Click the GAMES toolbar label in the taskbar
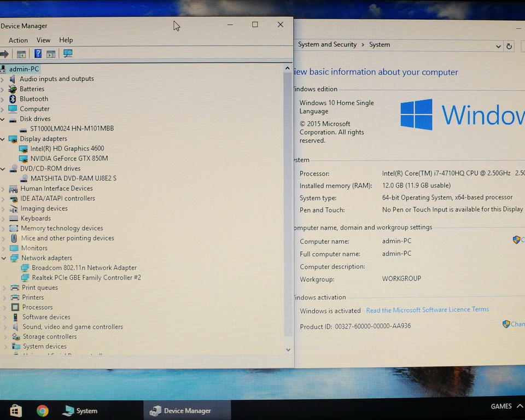525x420 pixels. (501, 406)
